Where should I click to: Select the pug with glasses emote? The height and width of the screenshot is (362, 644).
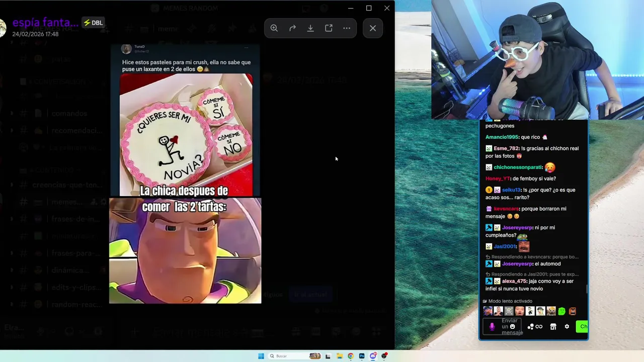(x=551, y=311)
